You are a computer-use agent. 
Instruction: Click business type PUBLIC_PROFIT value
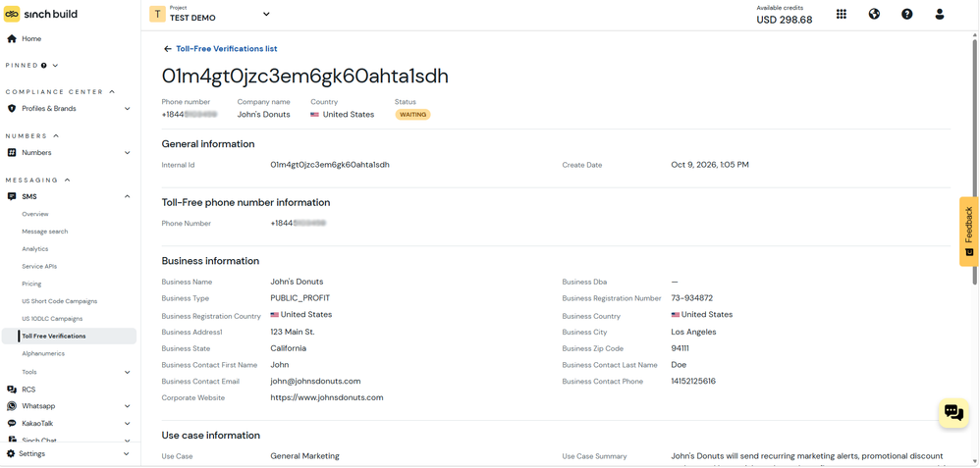tap(300, 298)
